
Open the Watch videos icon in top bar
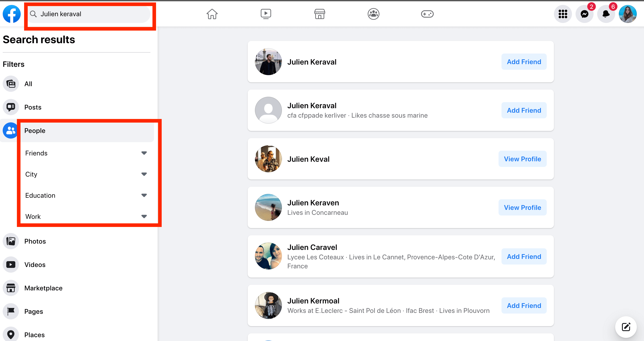coord(266,14)
